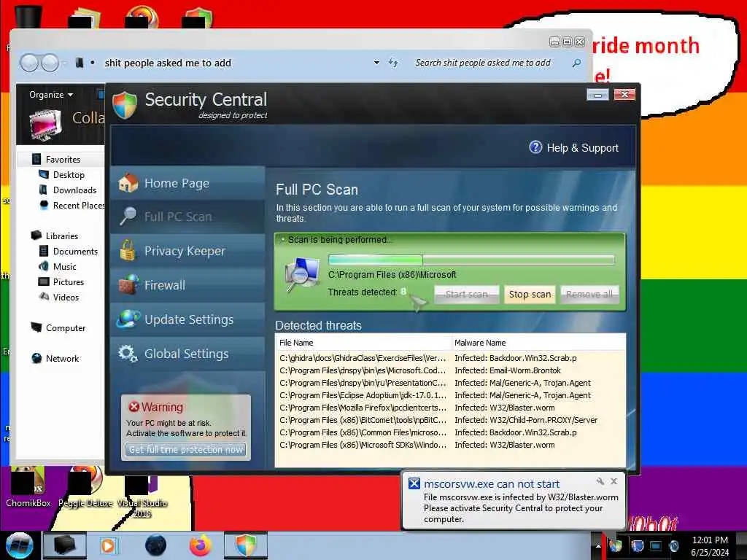Click the Explorer back arrow button
The height and width of the screenshot is (560, 747).
pyautogui.click(x=29, y=63)
